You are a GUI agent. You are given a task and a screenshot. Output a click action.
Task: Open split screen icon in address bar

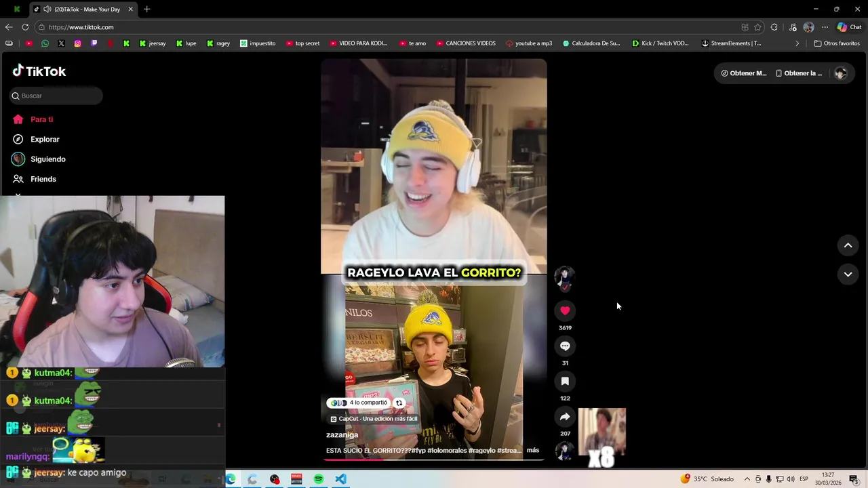coord(745,27)
